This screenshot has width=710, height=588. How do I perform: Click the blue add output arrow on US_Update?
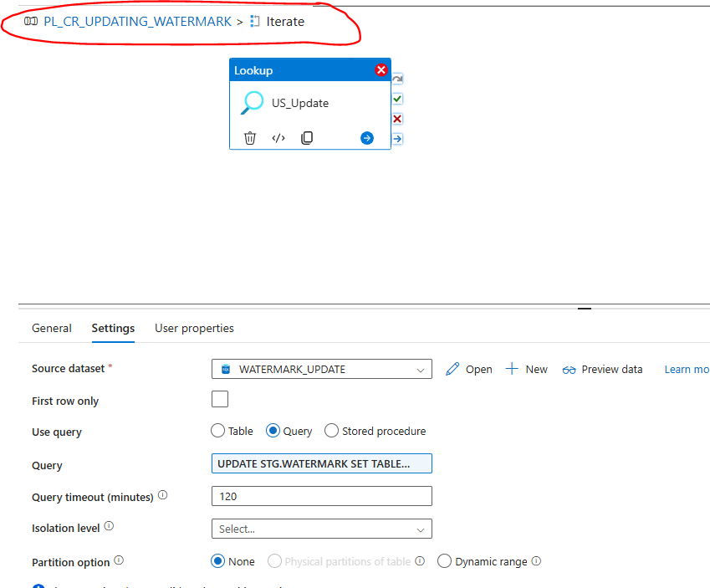[x=367, y=138]
